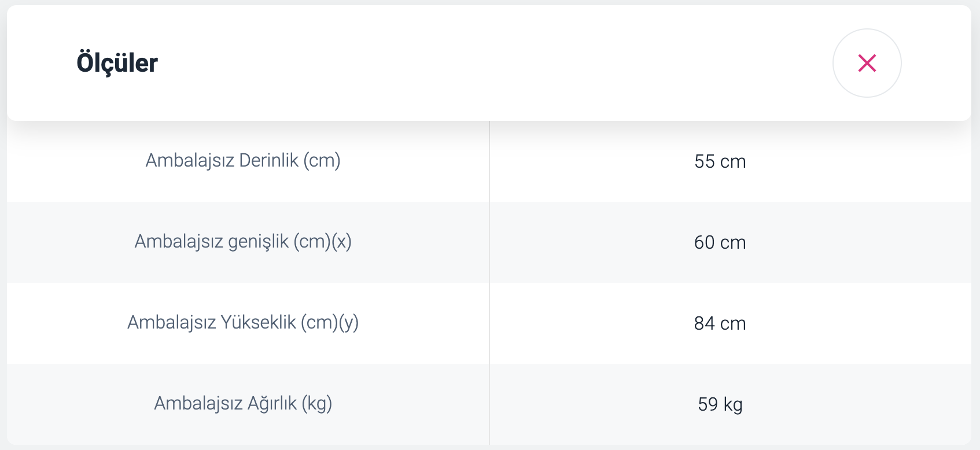Click the 59 kg weight value
The width and height of the screenshot is (980, 450).
coord(720,404)
